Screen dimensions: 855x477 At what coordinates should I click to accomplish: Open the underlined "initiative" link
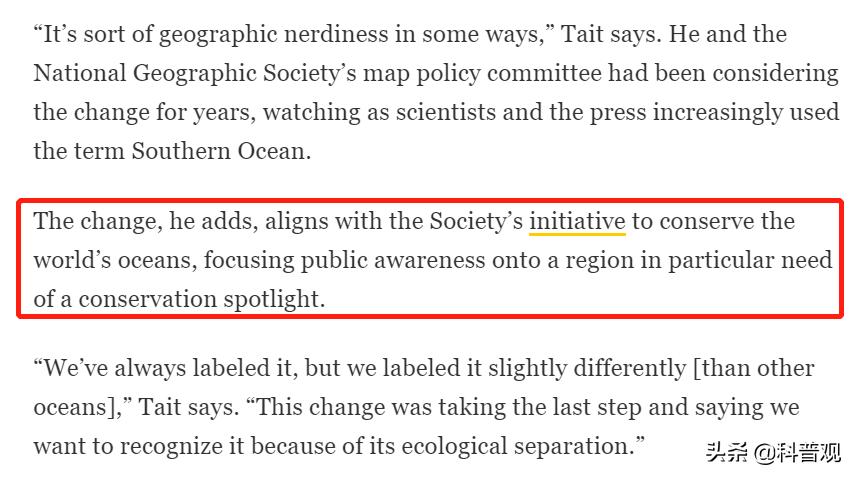[x=577, y=221]
